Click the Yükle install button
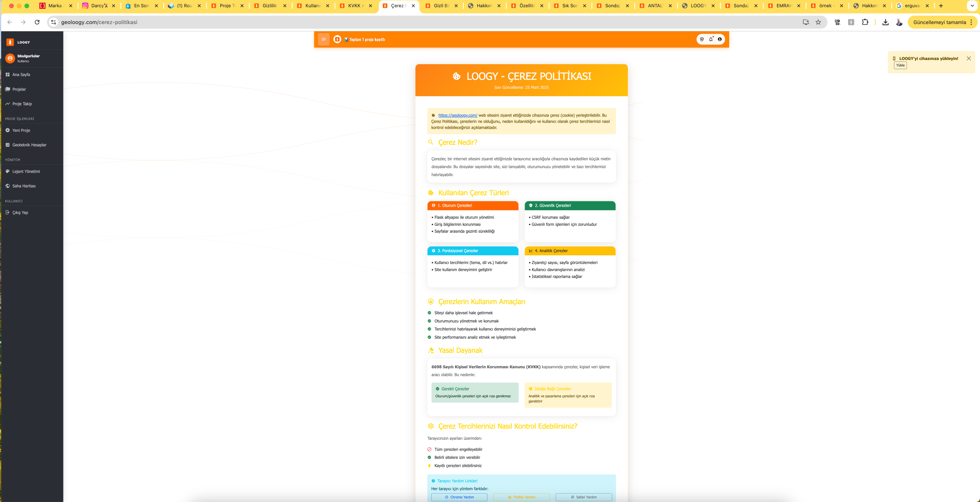The image size is (980, 502). tap(900, 65)
